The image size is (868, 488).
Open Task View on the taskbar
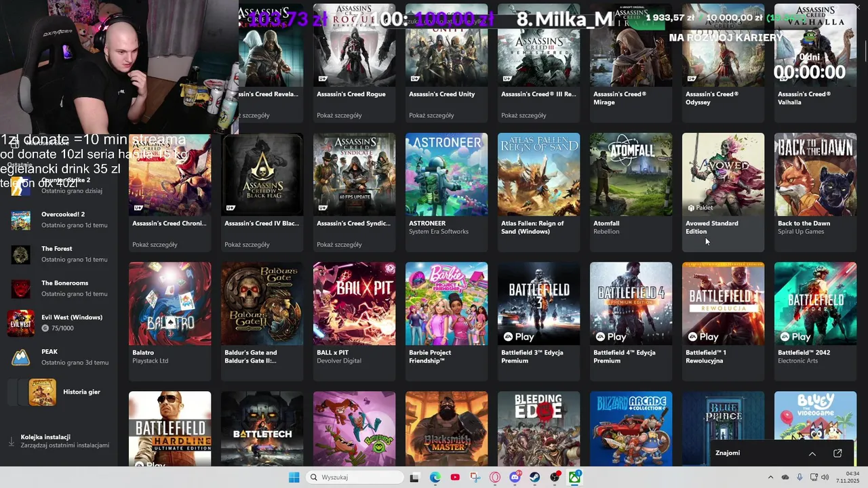click(414, 477)
